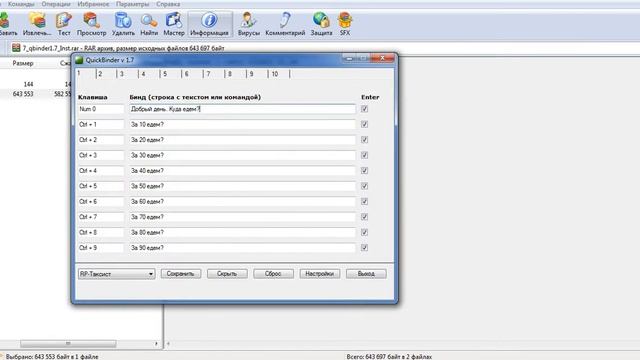Switch to QuickBinder tab 10
The width and height of the screenshot is (640, 360).
279,74
